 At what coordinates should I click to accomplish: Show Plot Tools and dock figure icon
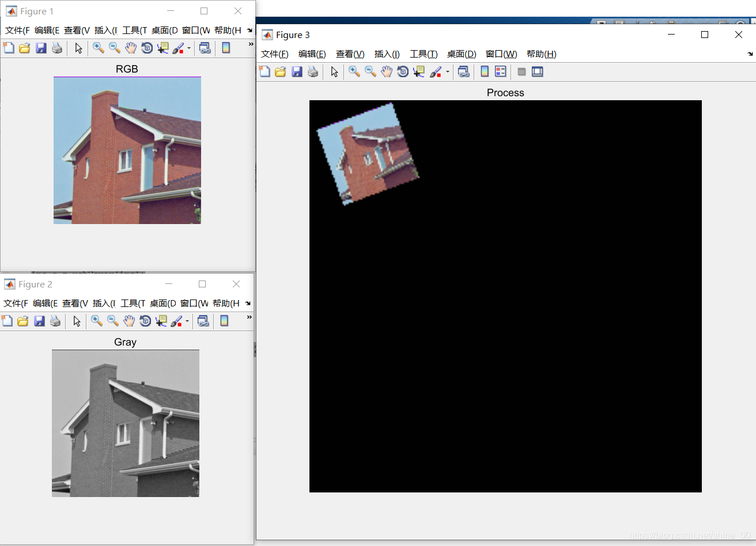(538, 71)
